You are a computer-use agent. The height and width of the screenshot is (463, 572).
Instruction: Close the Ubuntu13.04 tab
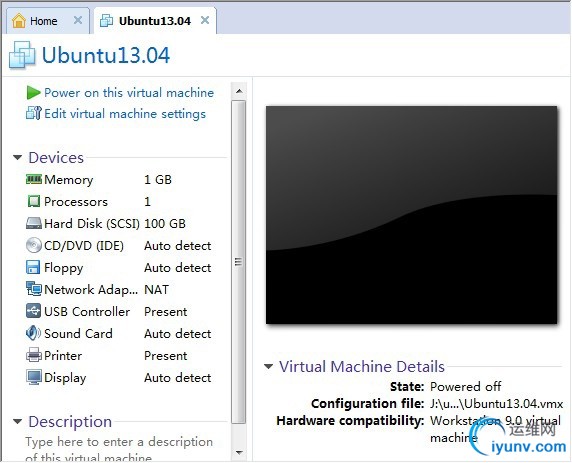point(205,20)
